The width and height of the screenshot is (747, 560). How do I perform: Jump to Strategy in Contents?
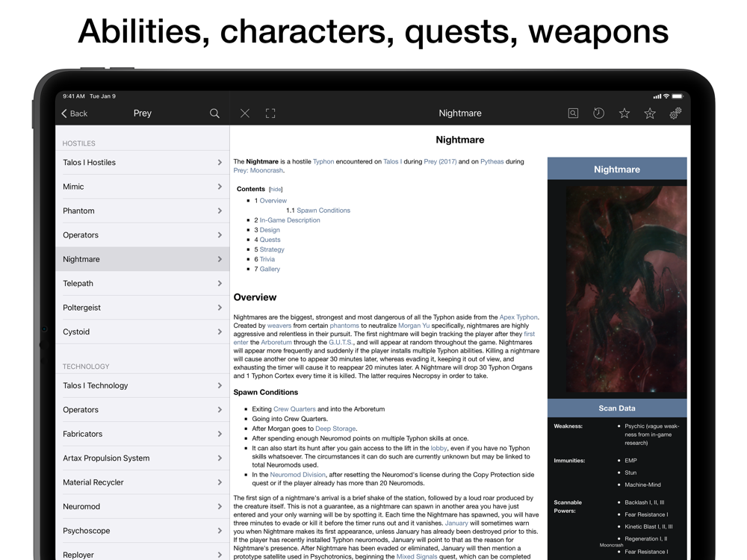click(272, 249)
